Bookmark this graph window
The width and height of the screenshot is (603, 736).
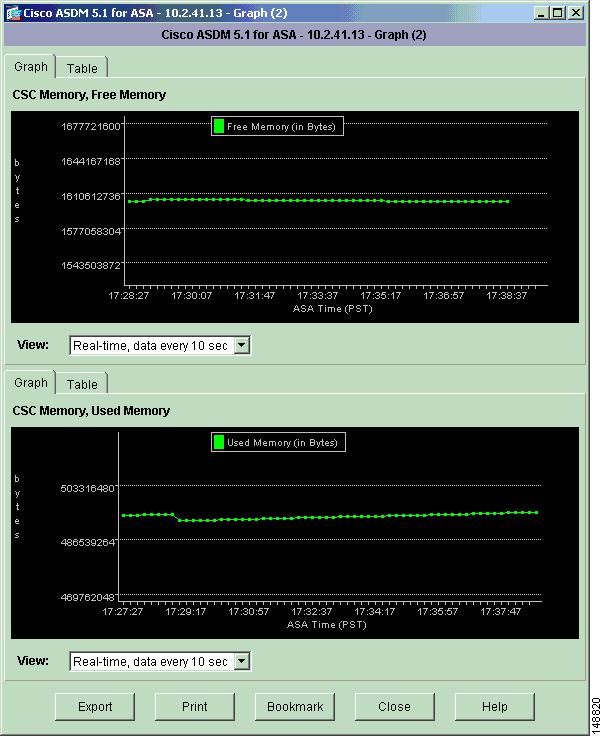tap(295, 706)
